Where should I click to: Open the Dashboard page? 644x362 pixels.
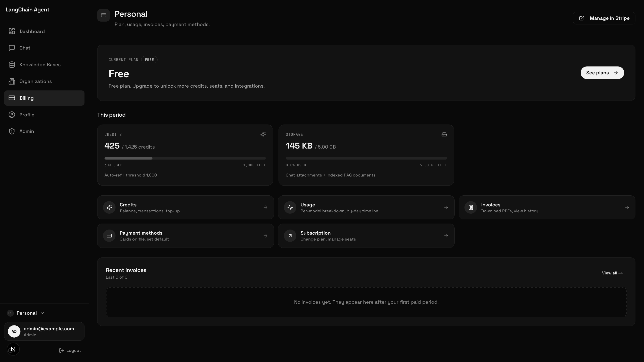44,31
